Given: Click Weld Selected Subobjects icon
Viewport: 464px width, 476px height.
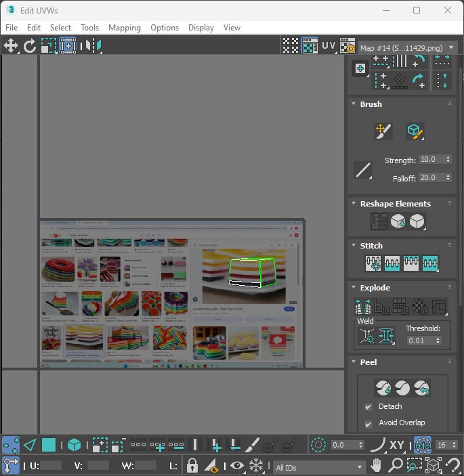Looking at the screenshot, I should (x=386, y=336).
